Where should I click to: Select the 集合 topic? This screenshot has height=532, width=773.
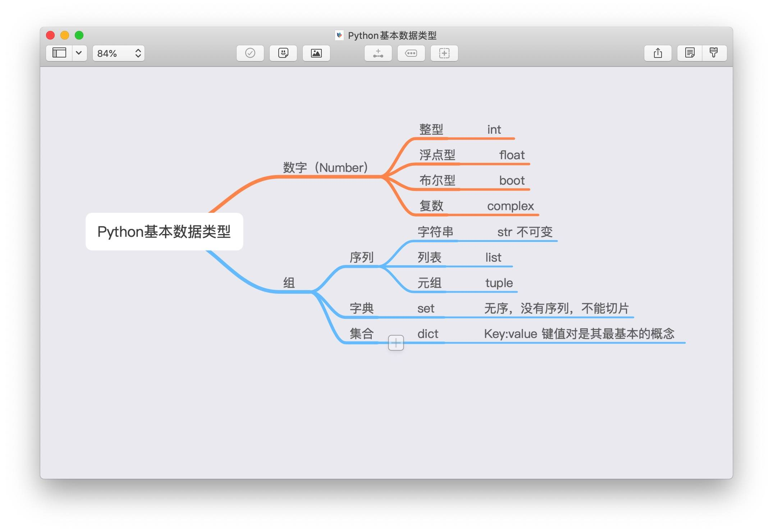[x=362, y=334]
